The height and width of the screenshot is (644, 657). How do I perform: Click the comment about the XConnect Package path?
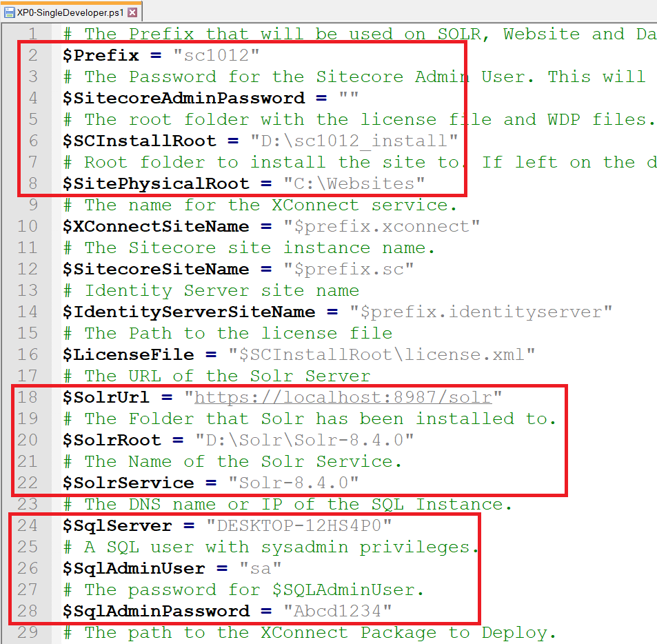[x=310, y=633]
